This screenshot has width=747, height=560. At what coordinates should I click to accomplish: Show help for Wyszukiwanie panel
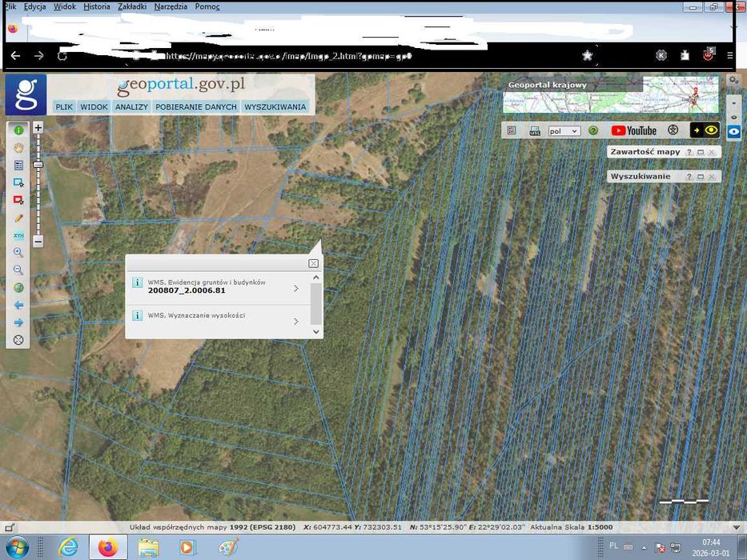[x=689, y=177]
